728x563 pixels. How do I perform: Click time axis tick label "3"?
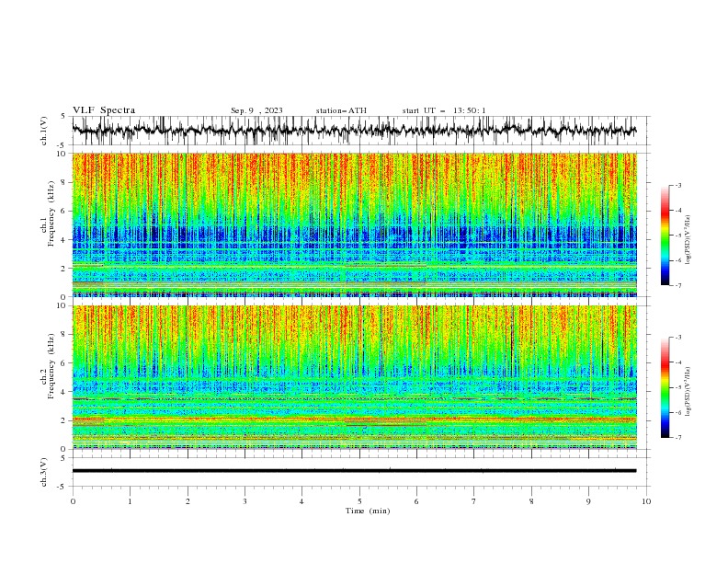click(245, 501)
